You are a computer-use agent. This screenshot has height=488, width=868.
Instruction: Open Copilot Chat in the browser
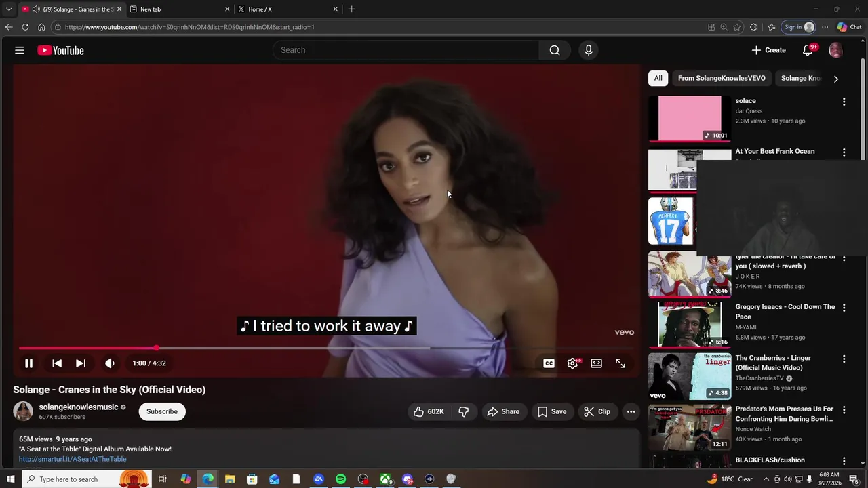click(x=849, y=27)
